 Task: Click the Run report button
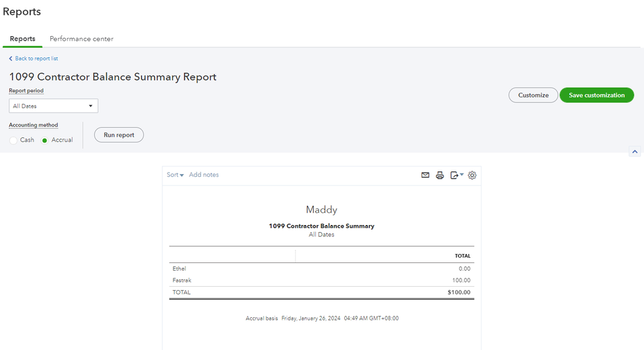119,135
